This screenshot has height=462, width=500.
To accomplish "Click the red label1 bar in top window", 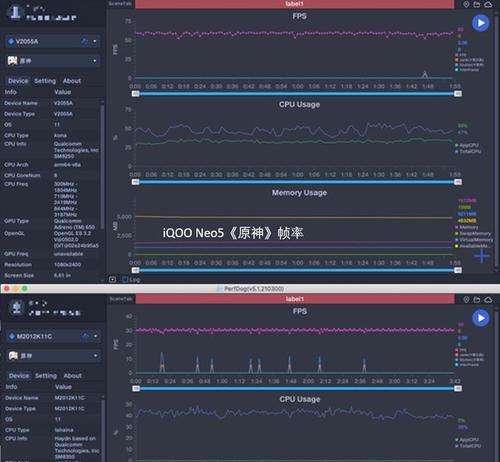I will [294, 4].
